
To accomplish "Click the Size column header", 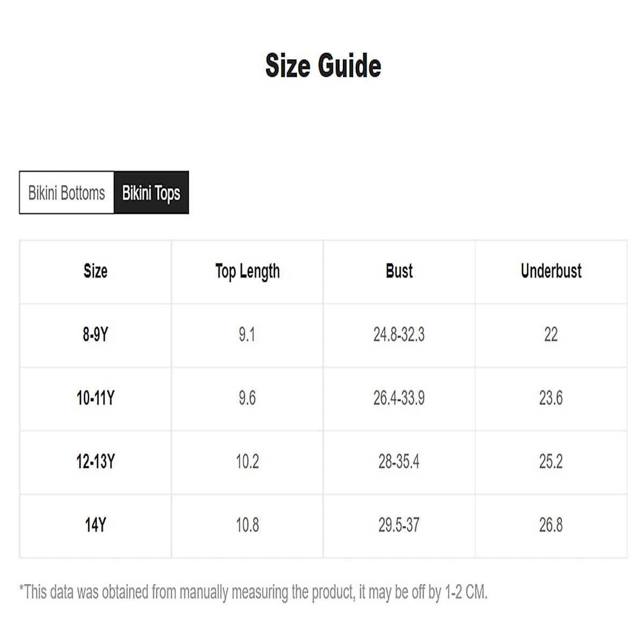I will (x=96, y=271).
